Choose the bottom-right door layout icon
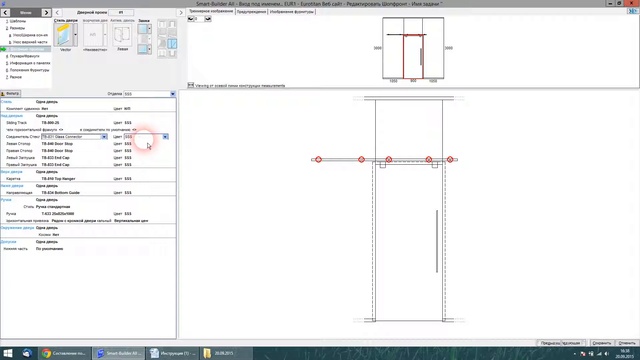This screenshot has width=640, height=360. (x=172, y=53)
